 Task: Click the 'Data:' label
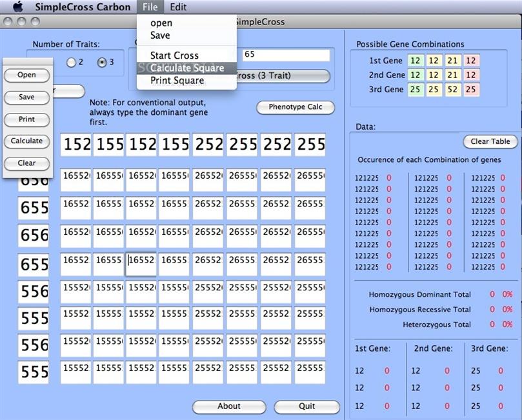coord(366,127)
